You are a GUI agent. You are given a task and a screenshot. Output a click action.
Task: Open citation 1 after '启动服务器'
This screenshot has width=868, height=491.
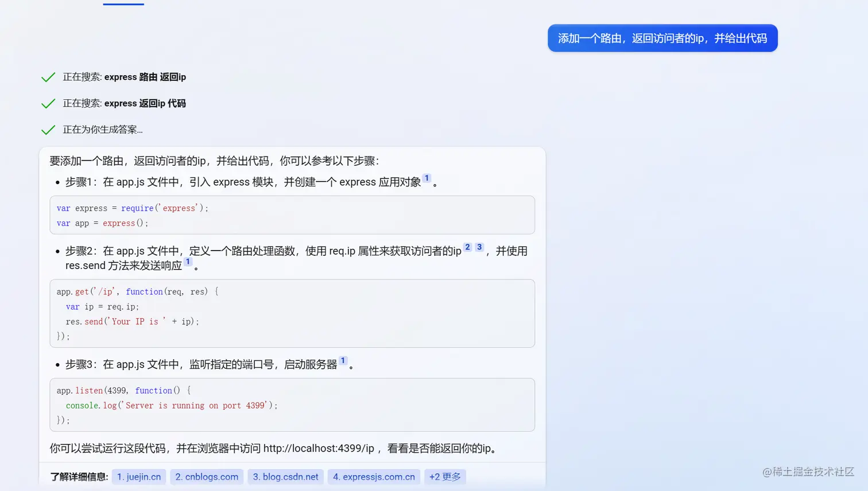point(343,361)
